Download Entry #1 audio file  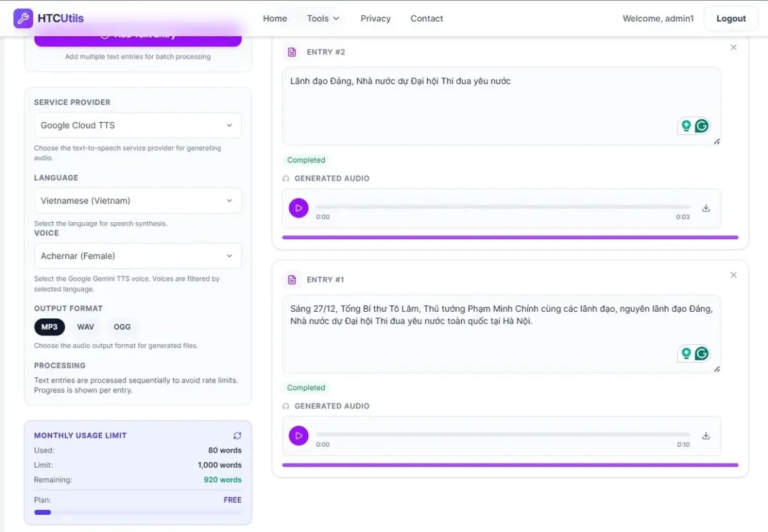pos(706,436)
